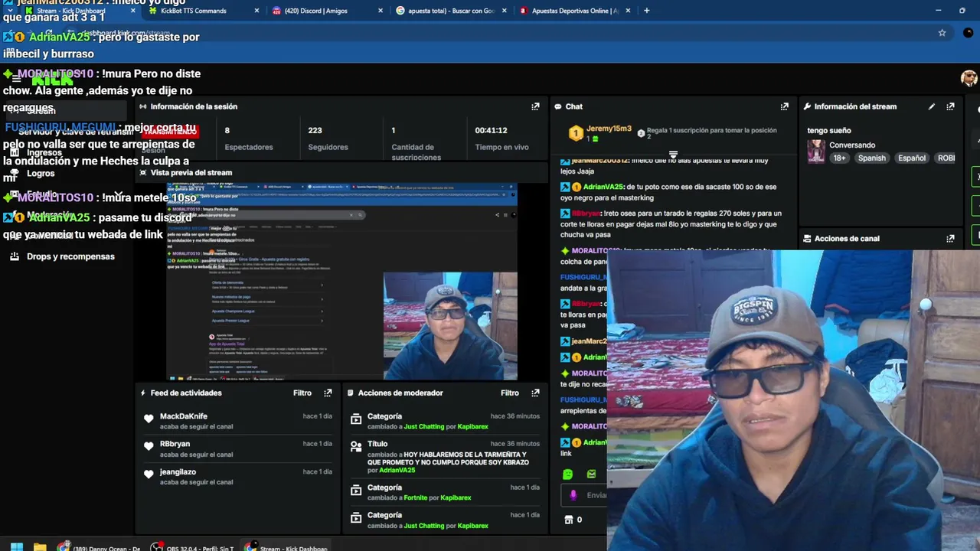Collapse the chat leaderboard handle

click(673, 155)
